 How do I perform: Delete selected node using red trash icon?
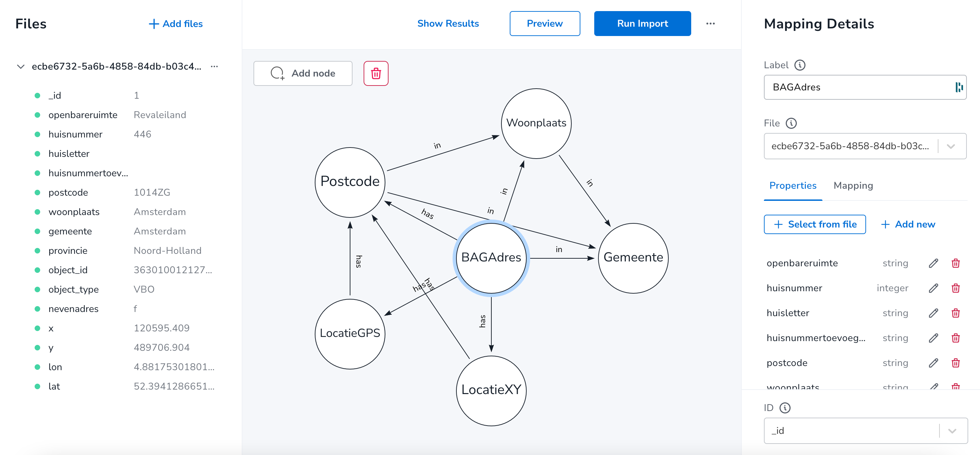pyautogui.click(x=376, y=73)
